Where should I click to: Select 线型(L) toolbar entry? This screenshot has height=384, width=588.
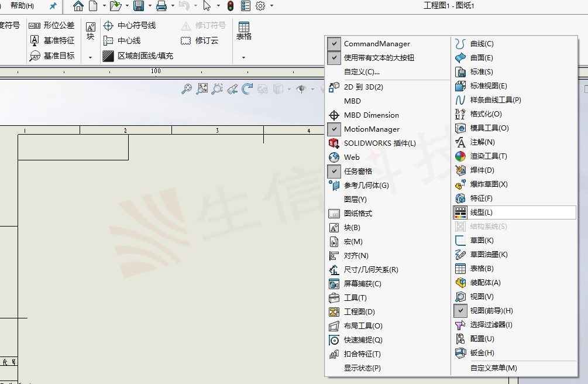point(514,212)
